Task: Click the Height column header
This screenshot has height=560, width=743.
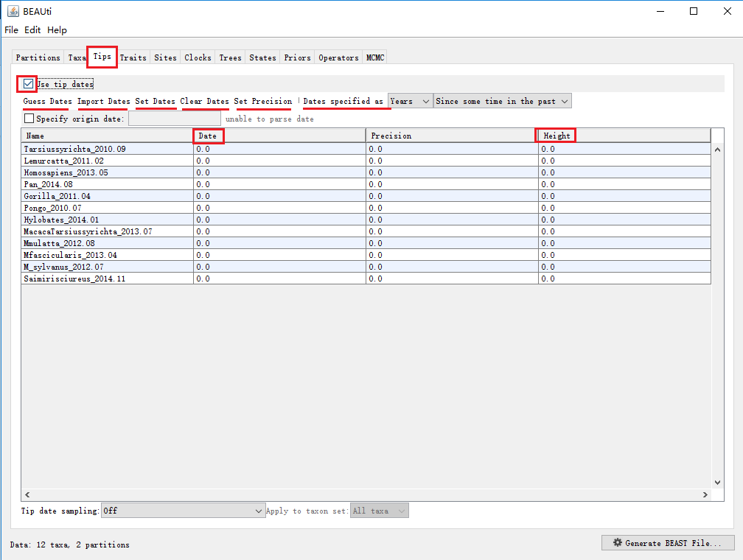Action: (624, 136)
